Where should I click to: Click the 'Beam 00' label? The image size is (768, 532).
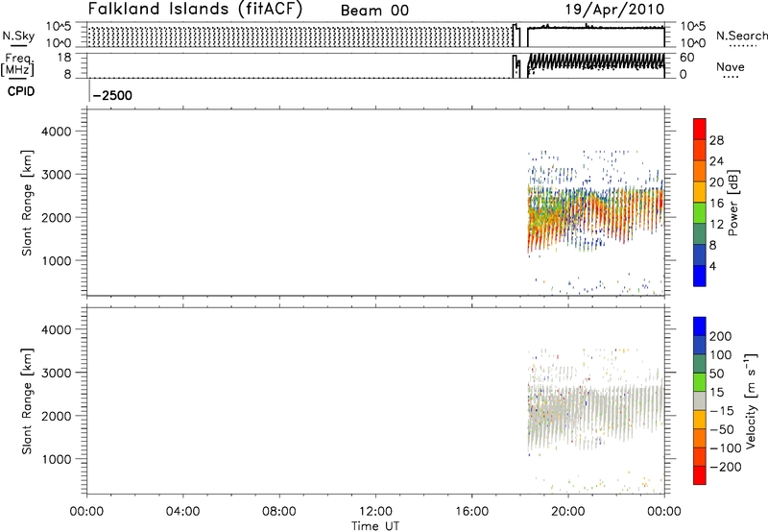(374, 11)
